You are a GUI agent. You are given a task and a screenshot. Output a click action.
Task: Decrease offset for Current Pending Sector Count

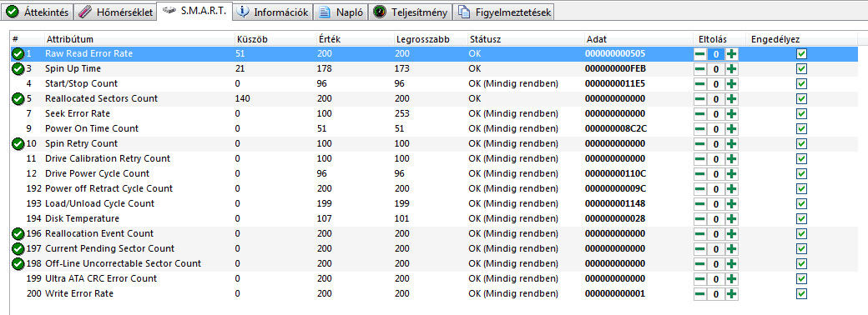coord(700,248)
